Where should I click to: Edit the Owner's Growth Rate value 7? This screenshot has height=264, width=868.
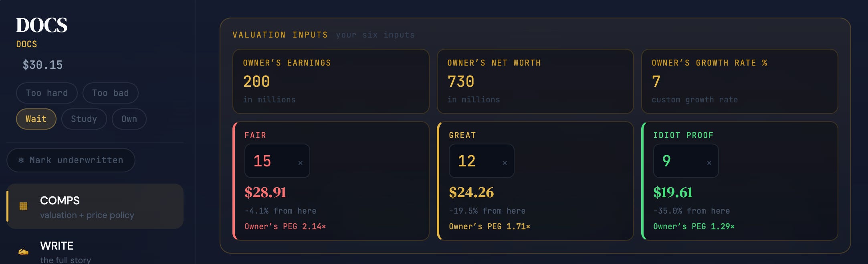click(656, 82)
